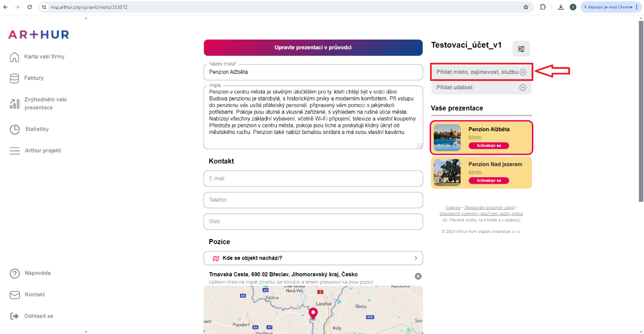644x334 pixels.
Task: Select the Penzion Nad jezerem thumbnail
Action: coord(447,173)
